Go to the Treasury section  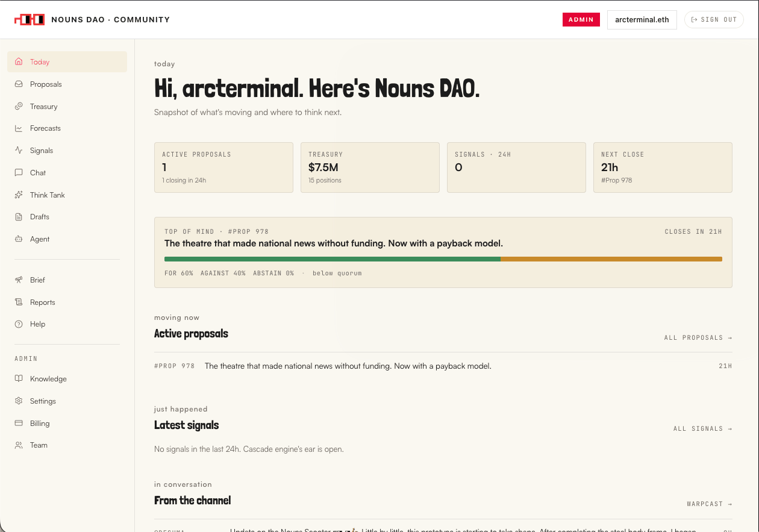(x=67, y=106)
